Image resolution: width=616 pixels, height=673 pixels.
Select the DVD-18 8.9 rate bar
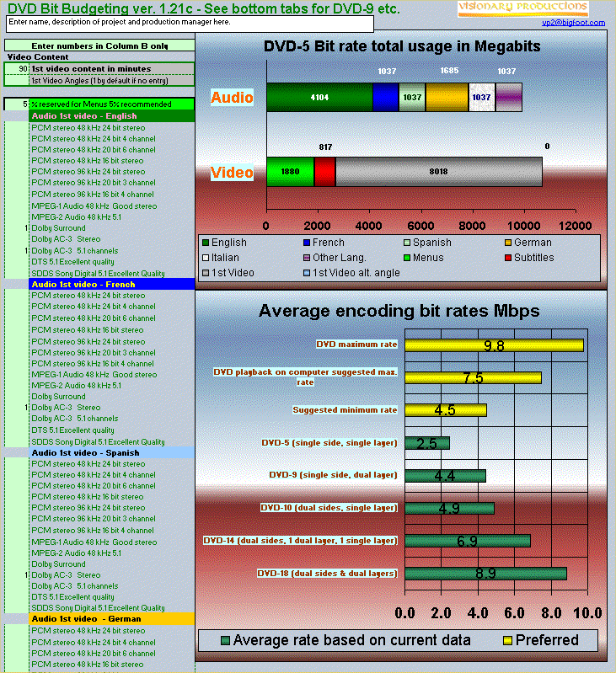[x=485, y=574]
